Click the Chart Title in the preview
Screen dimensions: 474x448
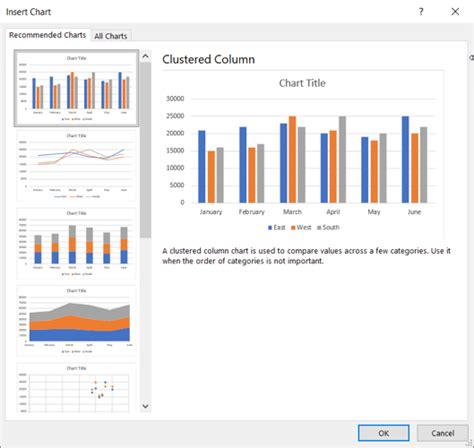(302, 83)
